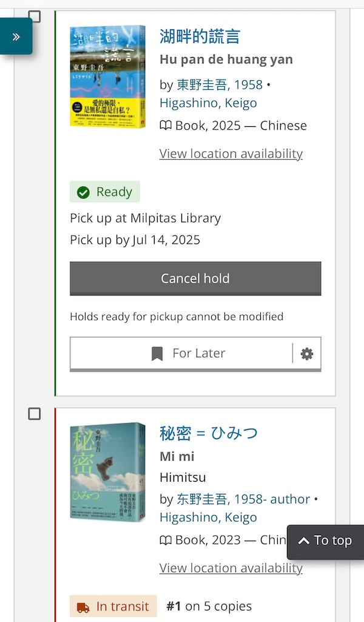Select checkbox for 湖畔的謊言 hold item
This screenshot has height=622, width=364.
point(35,16)
